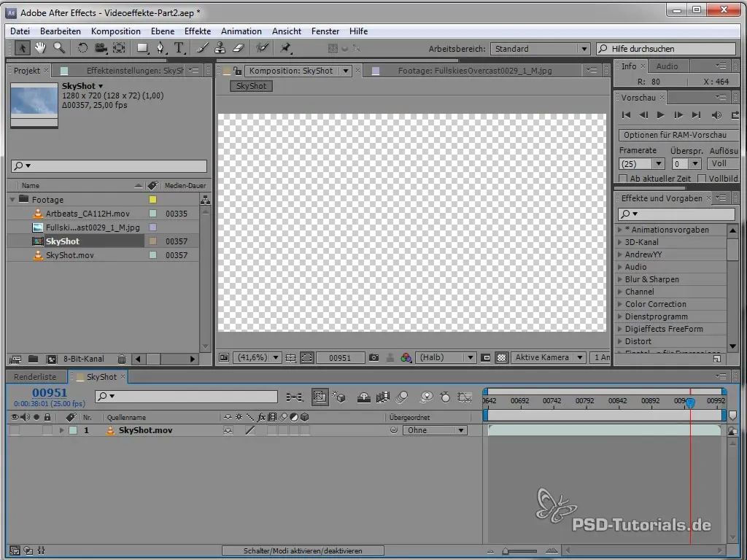747x560 pixels.
Task: Jump to first frame in Vorschau
Action: 627,114
